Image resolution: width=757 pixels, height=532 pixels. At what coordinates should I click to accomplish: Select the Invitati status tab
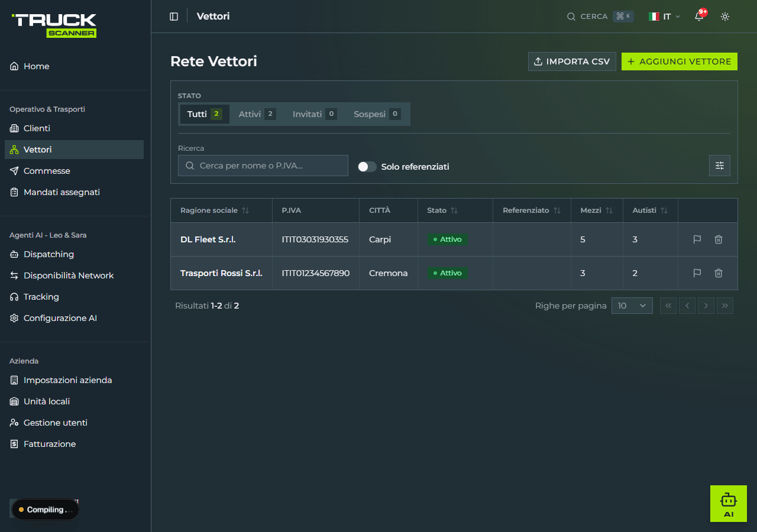pos(315,114)
